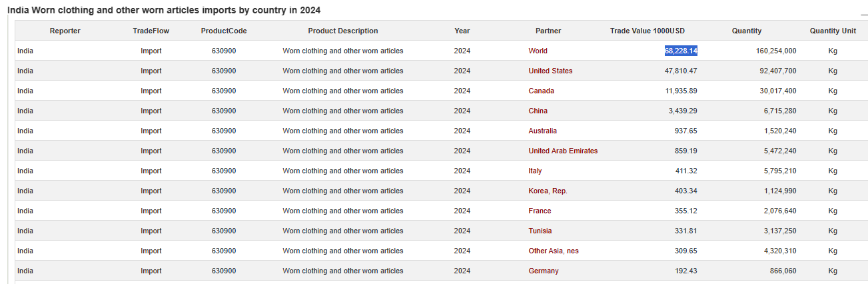Click the Reporter column header

[65, 31]
